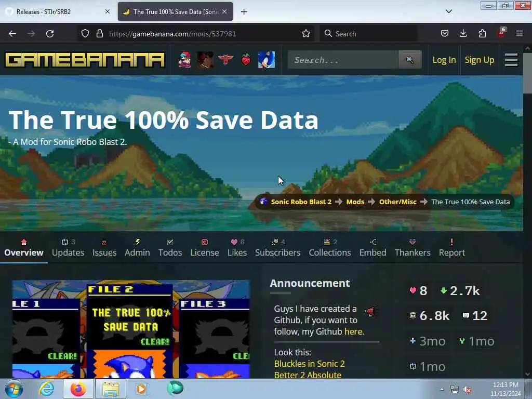Viewport: 532px width, 399px height.
Task: Click the Firefox Search box
Action: tap(368, 34)
